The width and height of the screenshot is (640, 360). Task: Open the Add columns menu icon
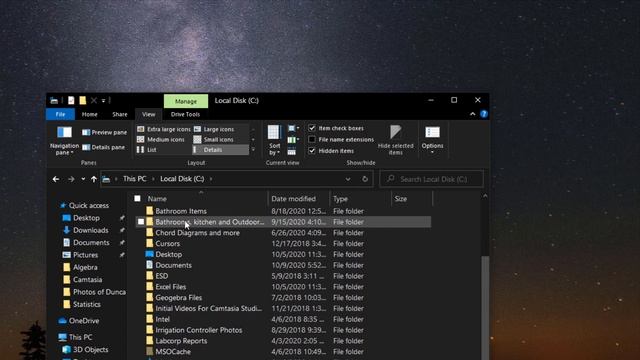click(293, 140)
